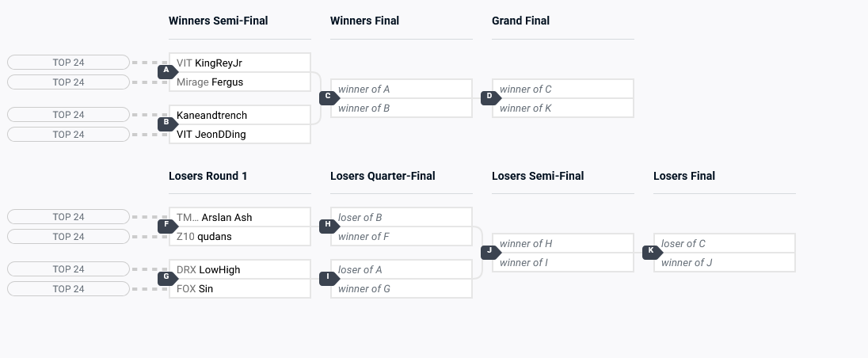The height and width of the screenshot is (358, 868).
Task: Open the Grand Final D badge
Action: pyautogui.click(x=489, y=97)
